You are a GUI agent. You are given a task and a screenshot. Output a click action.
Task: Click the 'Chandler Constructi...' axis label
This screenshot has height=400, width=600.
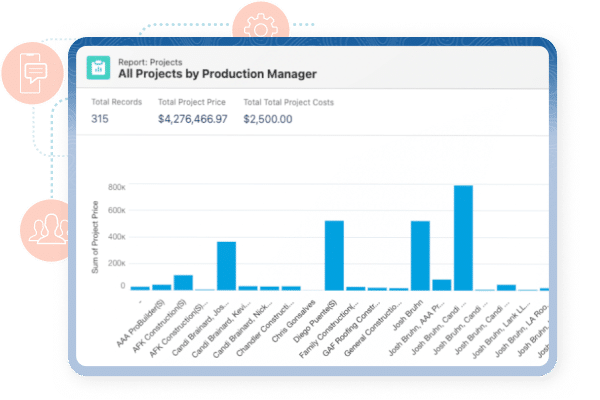(265, 329)
